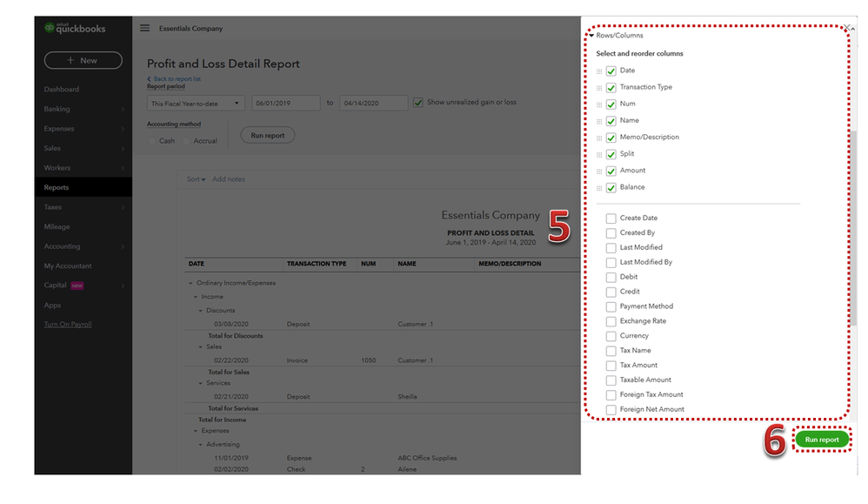Image resolution: width=868 pixels, height=504 pixels.
Task: Open Dashboard in the sidebar
Action: [62, 89]
